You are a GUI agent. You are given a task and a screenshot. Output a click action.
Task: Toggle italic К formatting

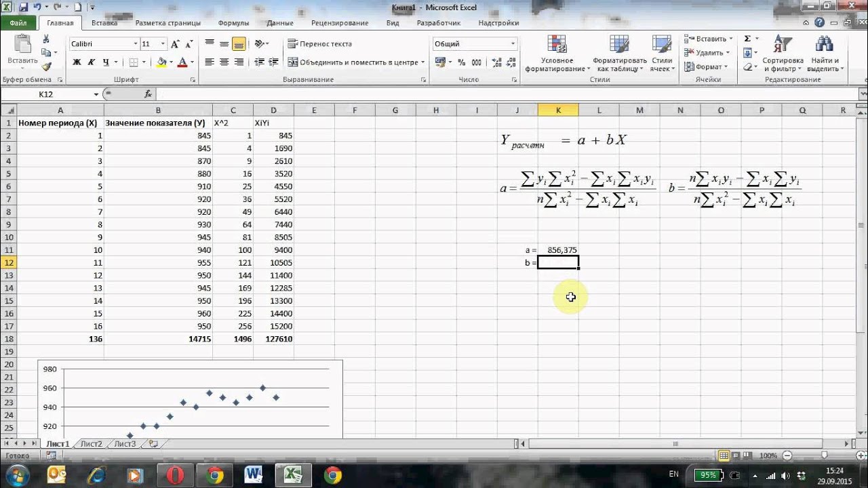pos(92,62)
